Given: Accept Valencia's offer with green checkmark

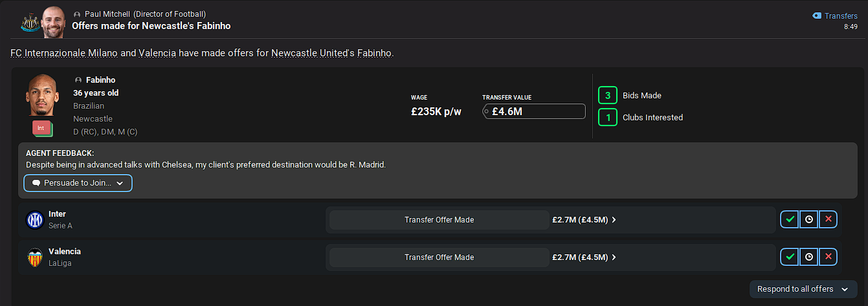Looking at the screenshot, I should coord(789,257).
